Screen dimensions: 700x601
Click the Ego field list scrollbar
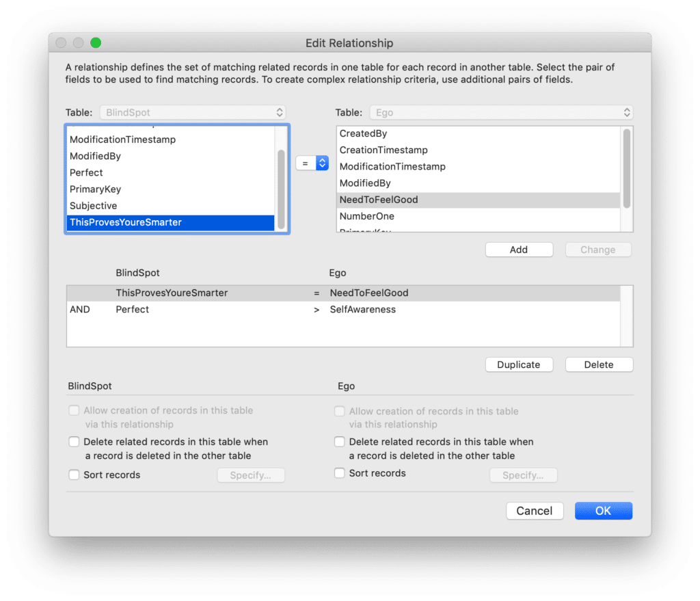point(626,168)
